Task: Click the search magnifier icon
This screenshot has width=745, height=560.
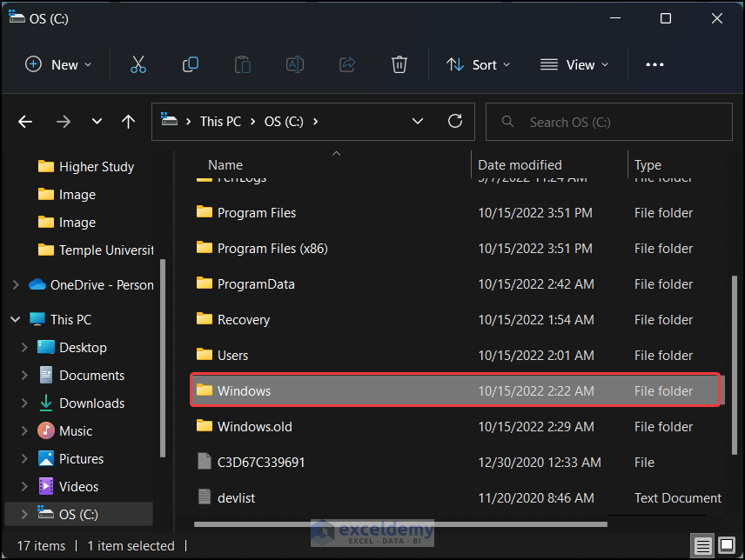Action: [507, 122]
